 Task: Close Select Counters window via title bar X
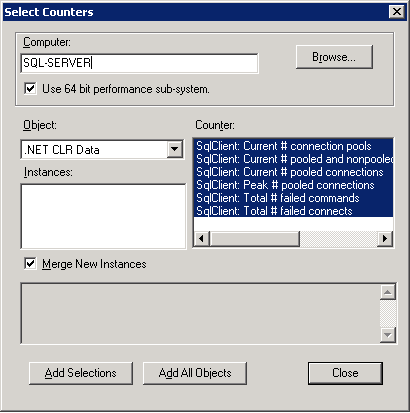click(x=397, y=12)
